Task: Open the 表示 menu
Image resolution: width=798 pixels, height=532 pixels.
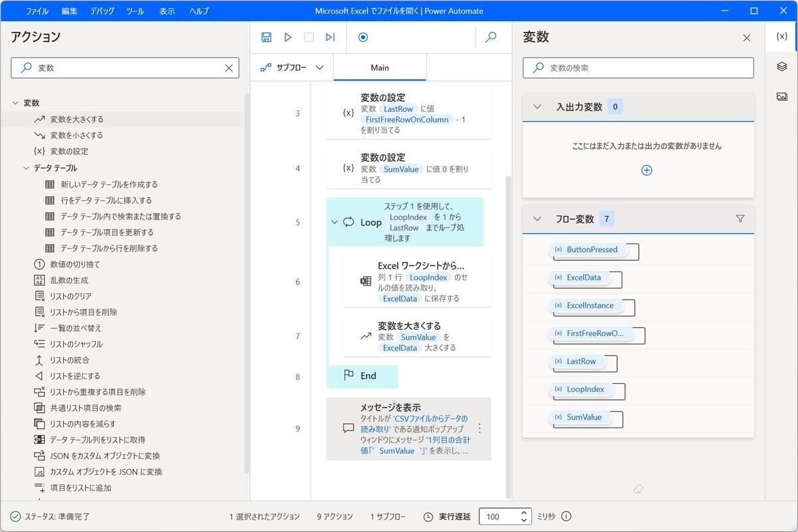Action: click(168, 11)
